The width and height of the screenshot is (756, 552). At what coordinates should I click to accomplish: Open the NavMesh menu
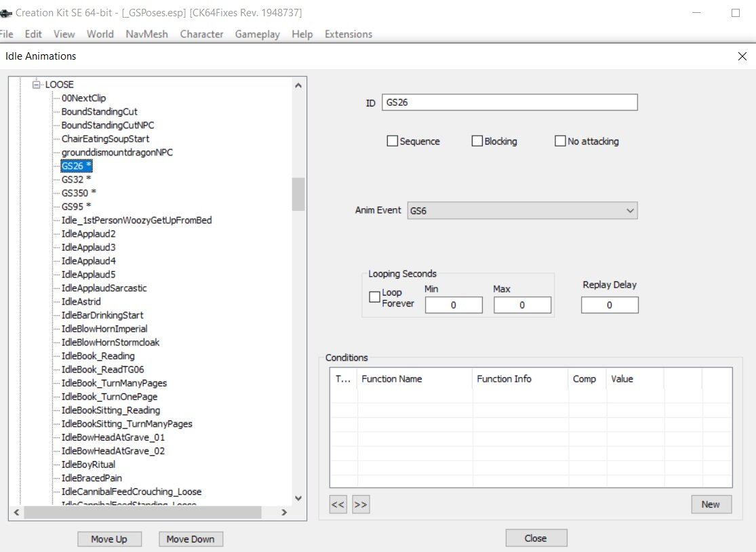point(146,34)
